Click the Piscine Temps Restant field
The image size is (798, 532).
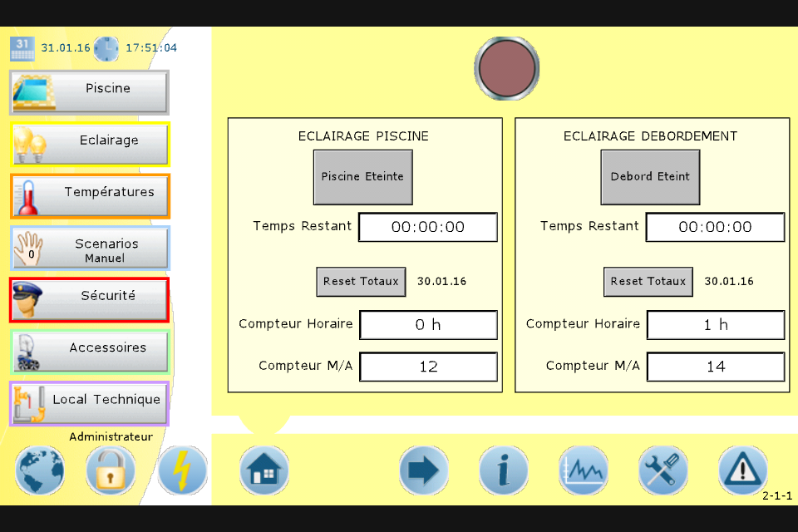[428, 227]
